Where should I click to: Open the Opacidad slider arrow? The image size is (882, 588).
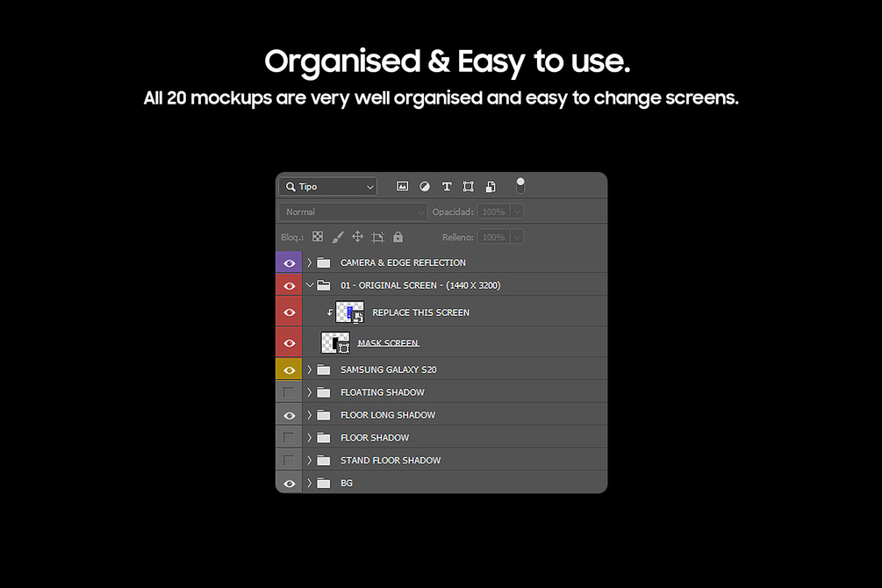click(517, 212)
